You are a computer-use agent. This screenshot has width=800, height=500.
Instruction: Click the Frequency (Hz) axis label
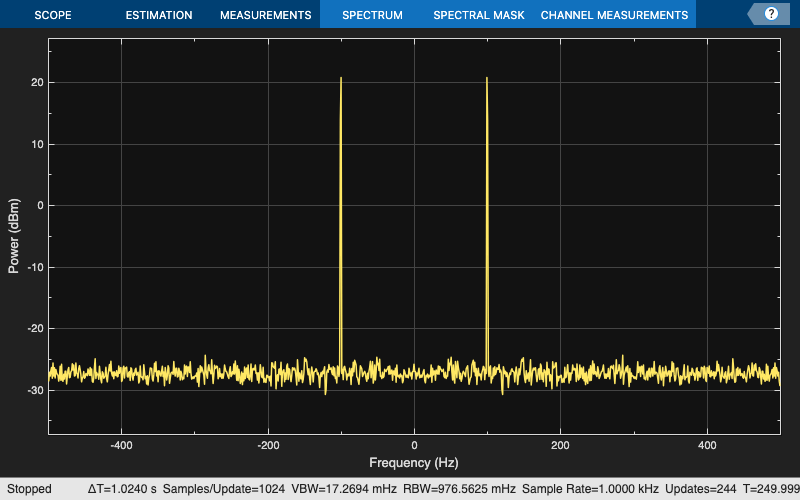pos(414,463)
